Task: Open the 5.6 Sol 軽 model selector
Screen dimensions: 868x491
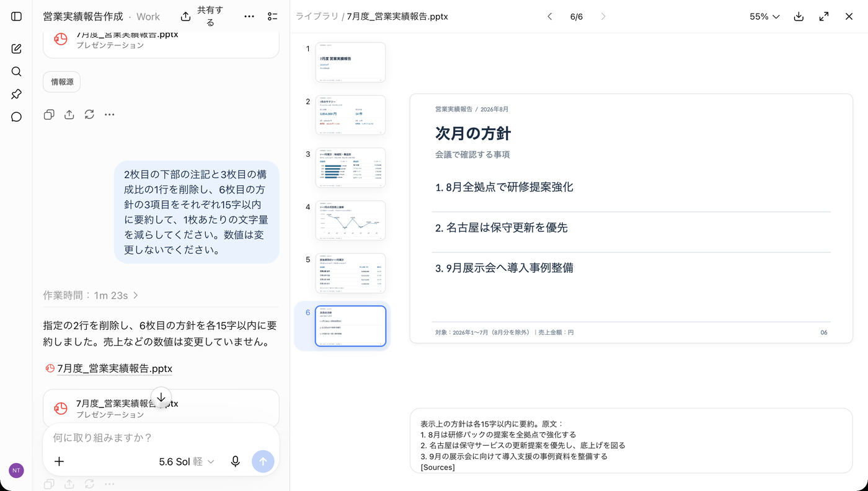Action: pos(187,461)
